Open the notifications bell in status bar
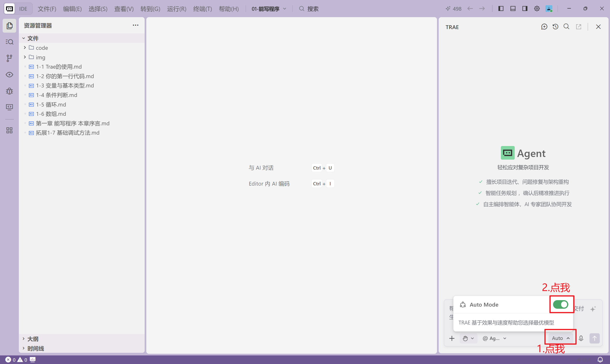The width and height of the screenshot is (610, 364). [x=600, y=360]
